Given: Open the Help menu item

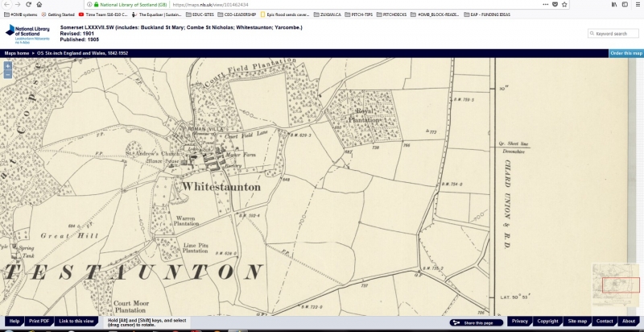Looking at the screenshot, I should coord(14,322).
